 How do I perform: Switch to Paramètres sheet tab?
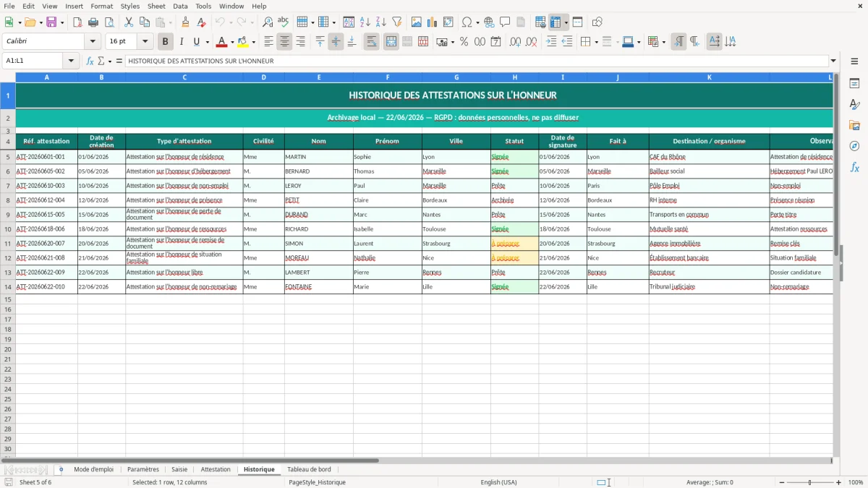pyautogui.click(x=143, y=469)
